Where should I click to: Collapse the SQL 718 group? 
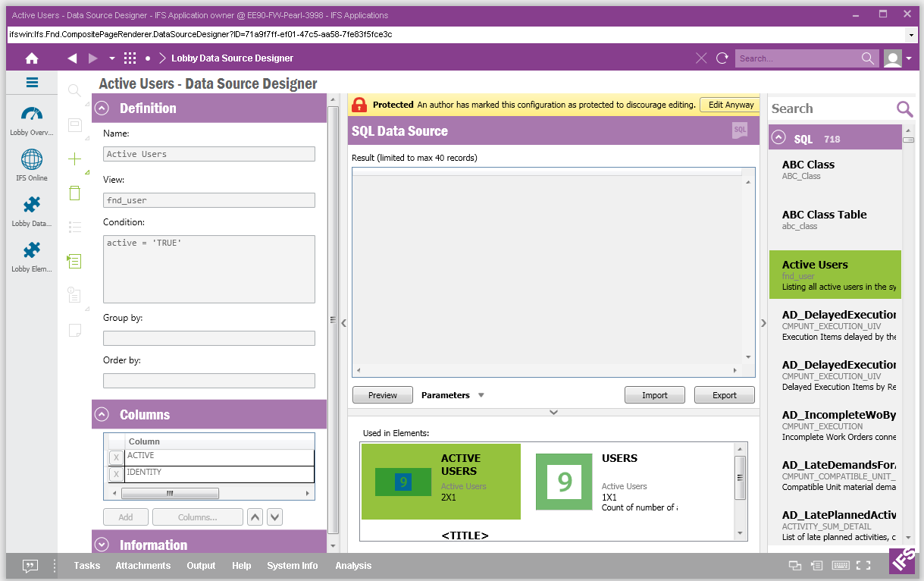[778, 138]
